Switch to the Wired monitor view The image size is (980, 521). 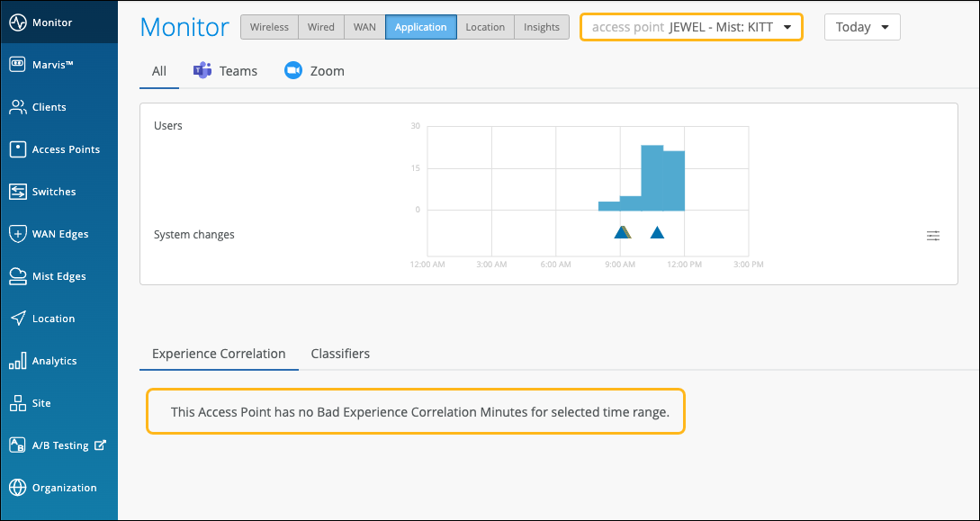pos(320,27)
